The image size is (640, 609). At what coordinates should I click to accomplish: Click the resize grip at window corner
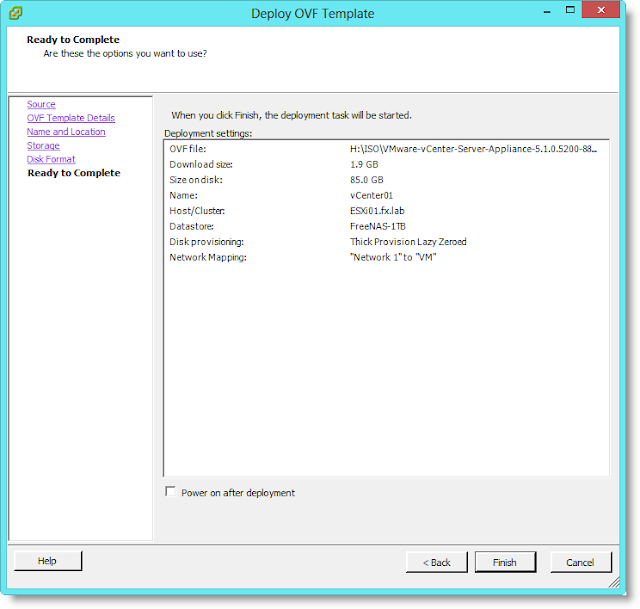(614, 582)
